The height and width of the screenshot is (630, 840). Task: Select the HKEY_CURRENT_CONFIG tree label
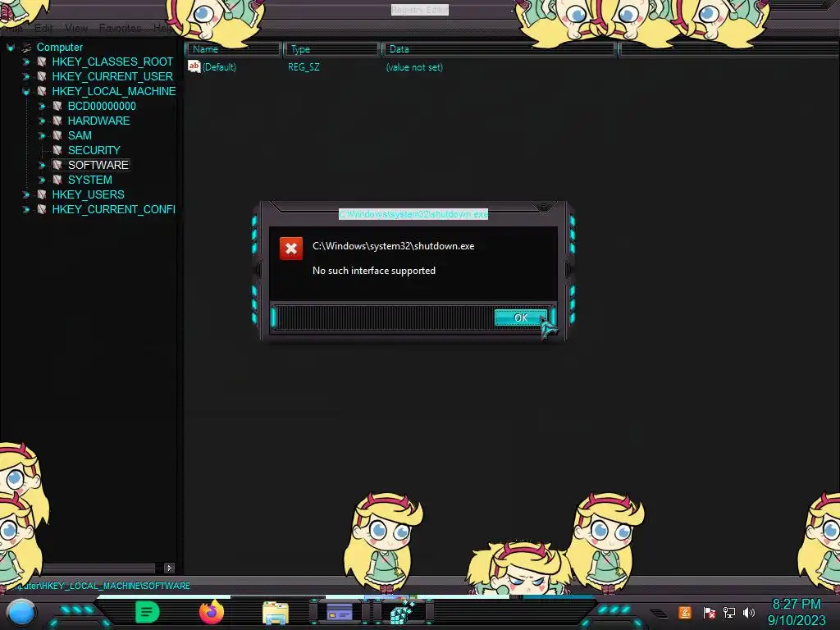(x=113, y=209)
